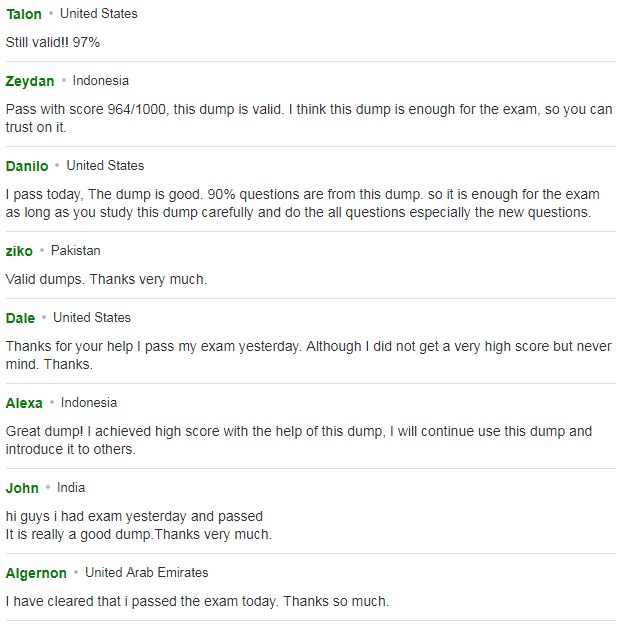Viewport: 621px width, 627px height.
Task: Open the Danilo reviewer name
Action: [27, 166]
